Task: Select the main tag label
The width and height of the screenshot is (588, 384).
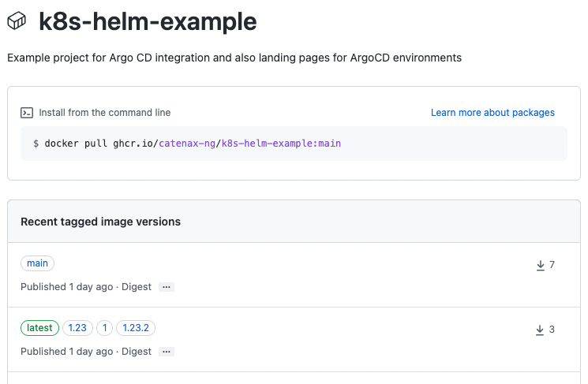Action: tap(37, 263)
